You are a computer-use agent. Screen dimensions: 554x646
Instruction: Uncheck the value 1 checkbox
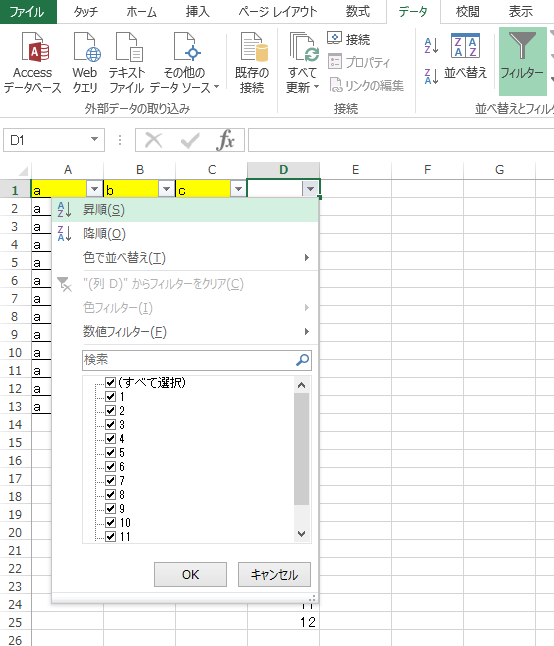click(110, 396)
